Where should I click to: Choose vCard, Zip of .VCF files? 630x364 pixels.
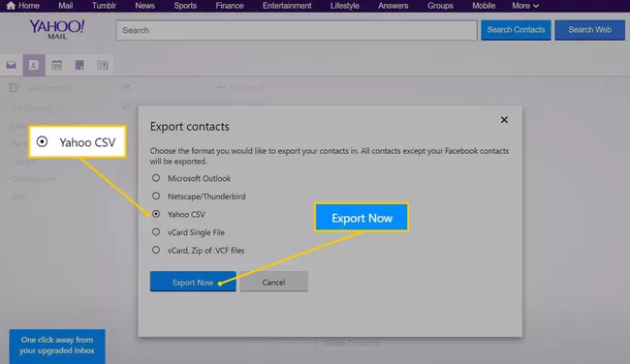156,250
